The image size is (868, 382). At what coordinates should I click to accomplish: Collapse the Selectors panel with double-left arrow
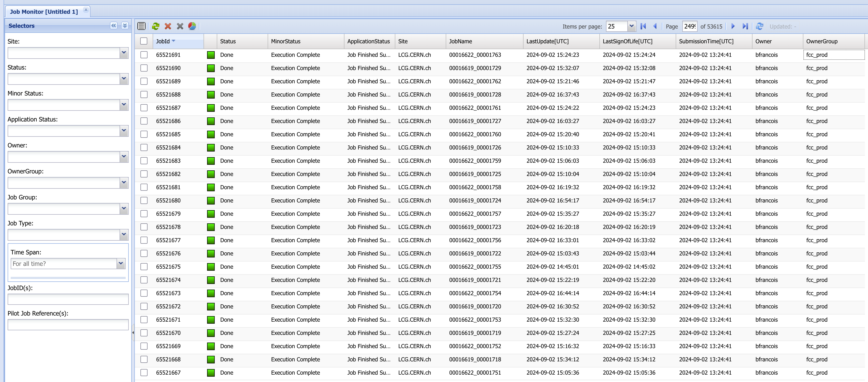tap(114, 26)
